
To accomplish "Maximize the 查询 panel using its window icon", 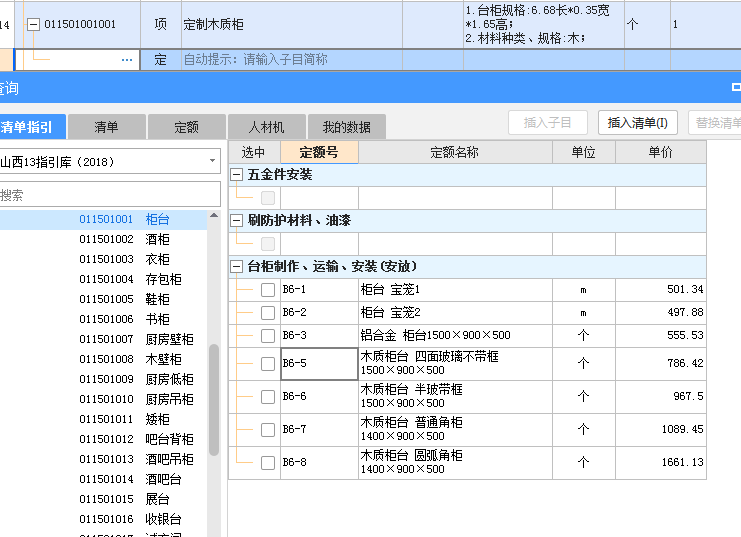I will coord(736,87).
